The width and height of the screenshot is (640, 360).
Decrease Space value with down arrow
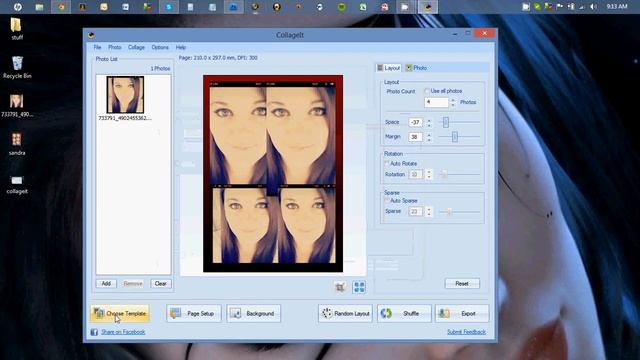coord(429,125)
